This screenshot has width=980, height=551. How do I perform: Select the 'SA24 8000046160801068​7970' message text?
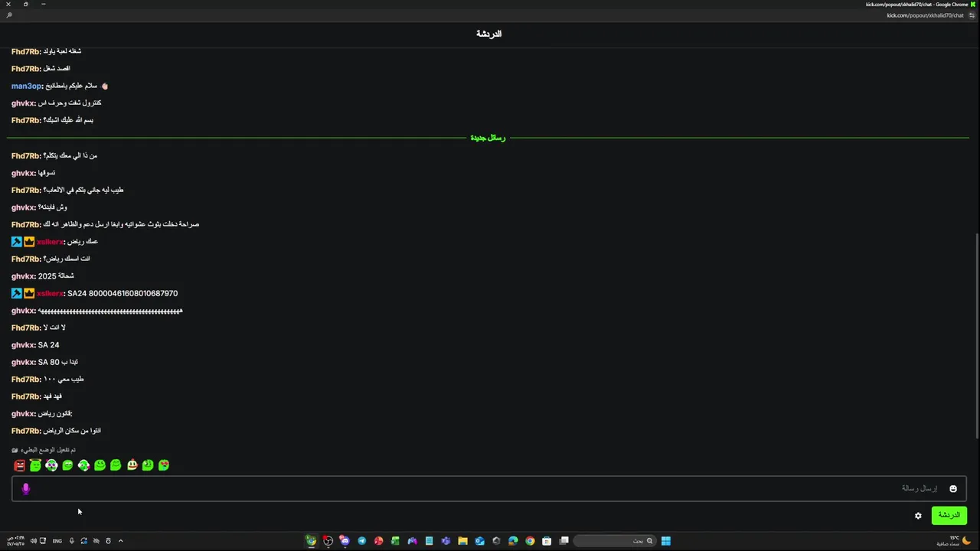pyautogui.click(x=122, y=293)
